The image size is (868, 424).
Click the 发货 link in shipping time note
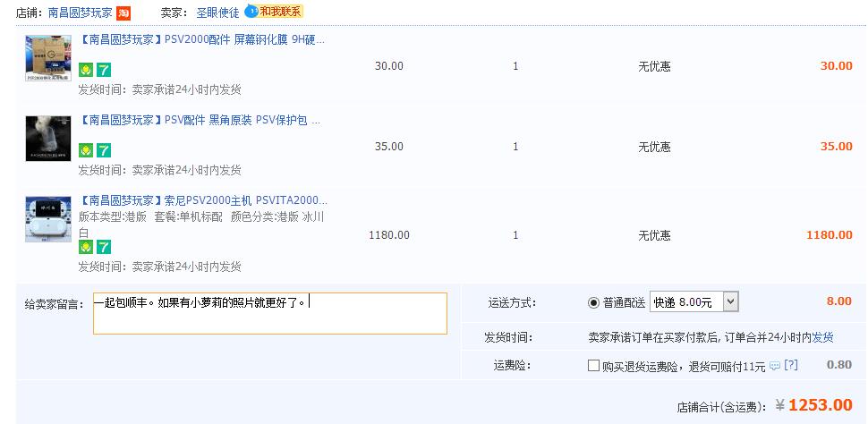[x=822, y=337]
